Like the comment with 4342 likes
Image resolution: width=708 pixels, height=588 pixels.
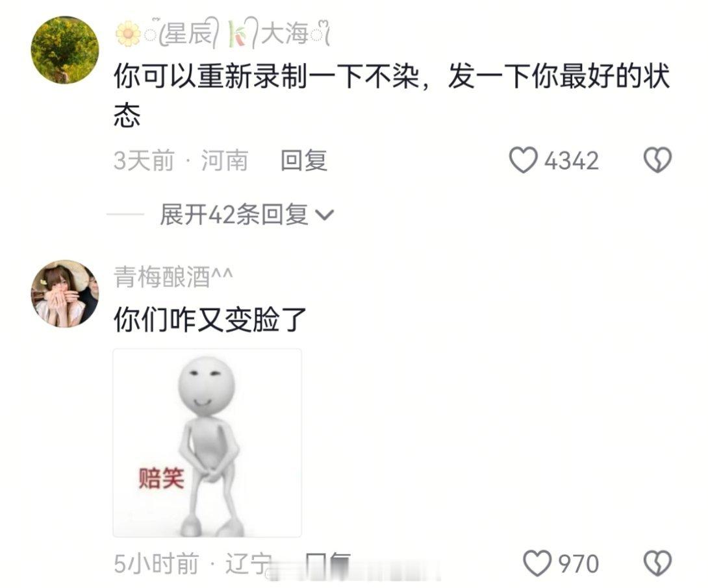tap(524, 160)
